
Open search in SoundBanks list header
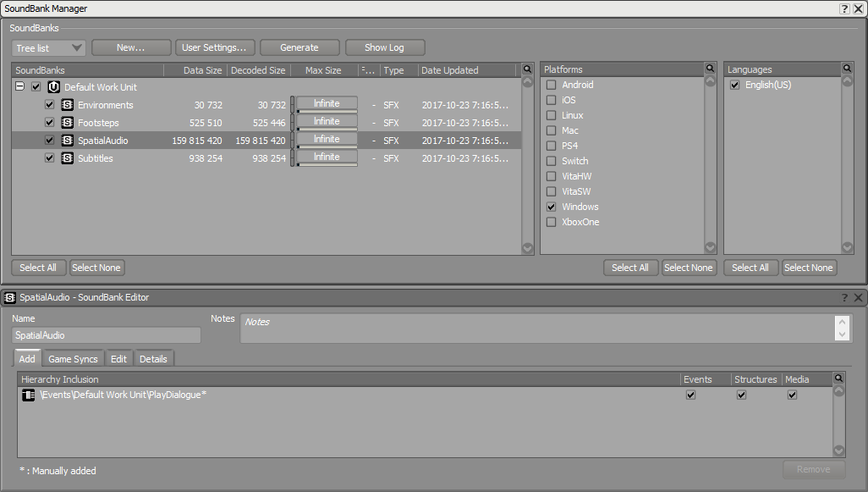click(528, 69)
